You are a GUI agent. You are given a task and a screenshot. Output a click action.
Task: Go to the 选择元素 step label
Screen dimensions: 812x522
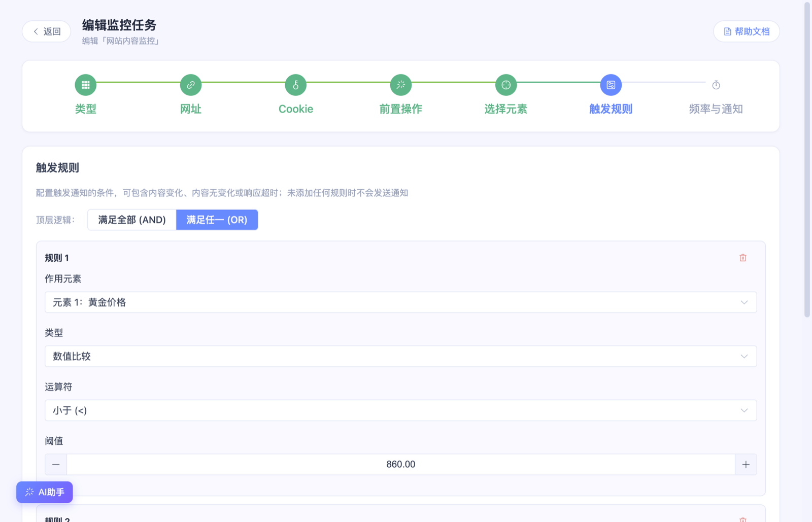click(506, 109)
